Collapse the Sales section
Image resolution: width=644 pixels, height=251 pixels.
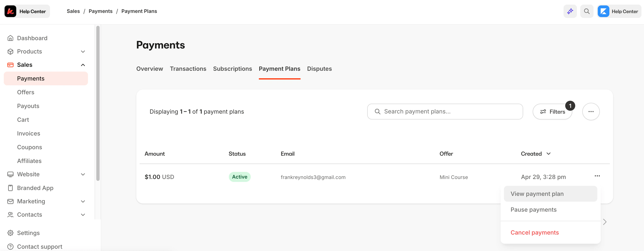[x=83, y=65]
